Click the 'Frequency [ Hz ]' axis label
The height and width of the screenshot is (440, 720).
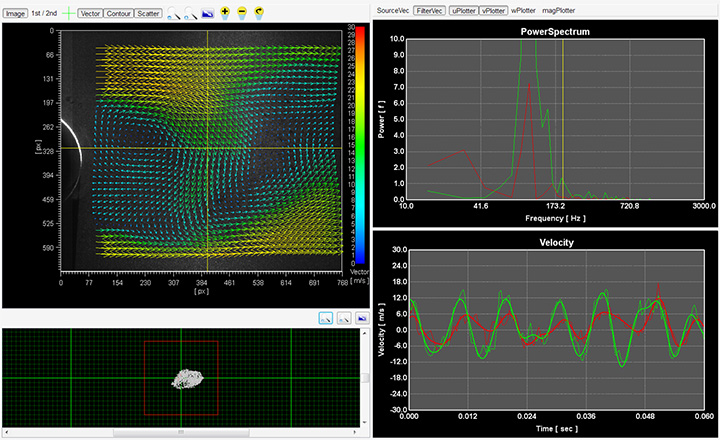555,218
